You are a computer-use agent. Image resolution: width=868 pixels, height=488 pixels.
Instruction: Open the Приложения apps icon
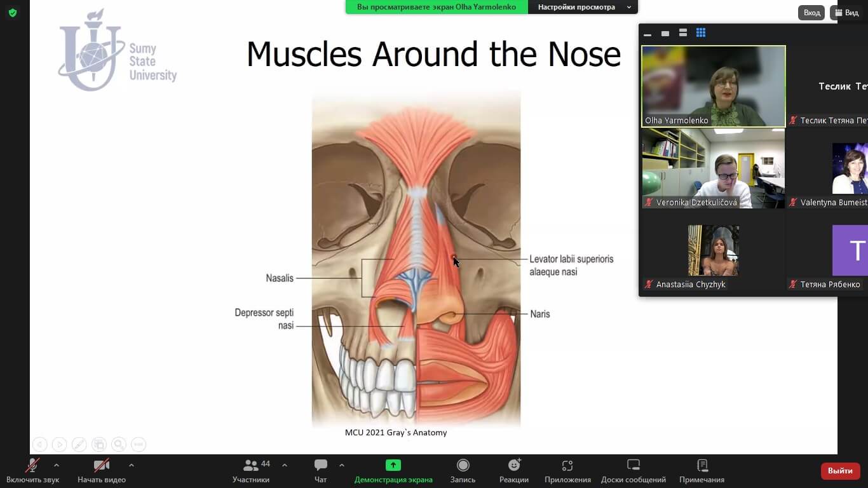[x=567, y=466]
